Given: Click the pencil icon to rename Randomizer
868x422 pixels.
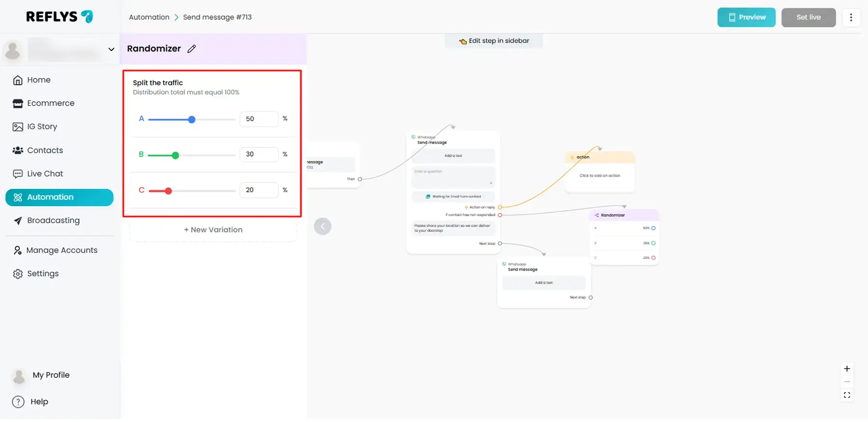Looking at the screenshot, I should point(191,49).
